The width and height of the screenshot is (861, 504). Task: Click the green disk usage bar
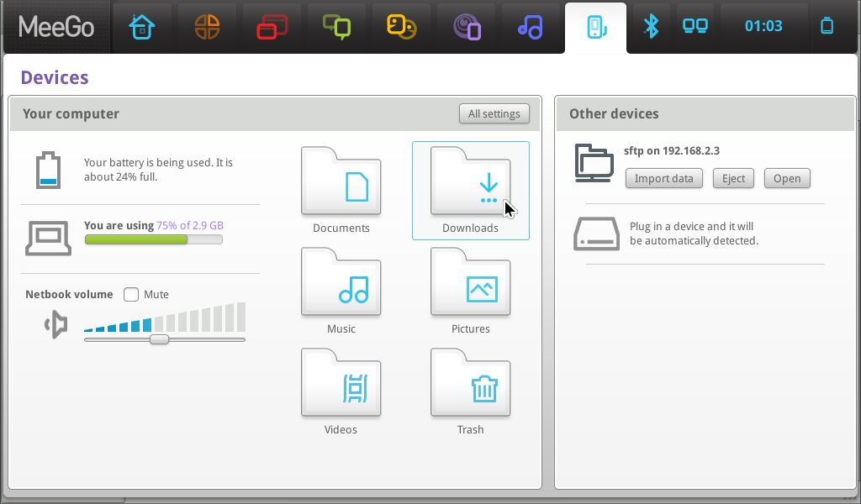(154, 239)
